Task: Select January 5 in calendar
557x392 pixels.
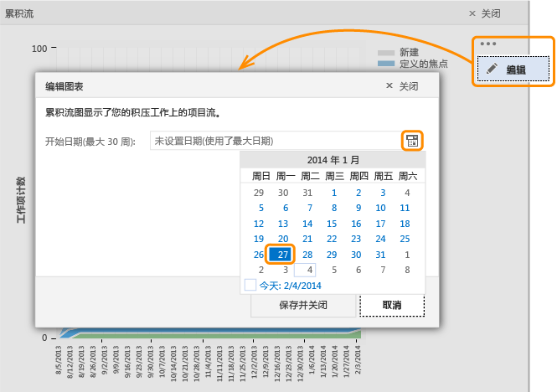Action: [261, 208]
